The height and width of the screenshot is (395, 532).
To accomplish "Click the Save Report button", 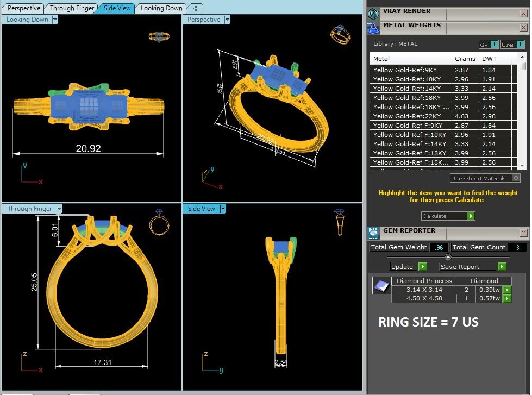I will 473,267.
